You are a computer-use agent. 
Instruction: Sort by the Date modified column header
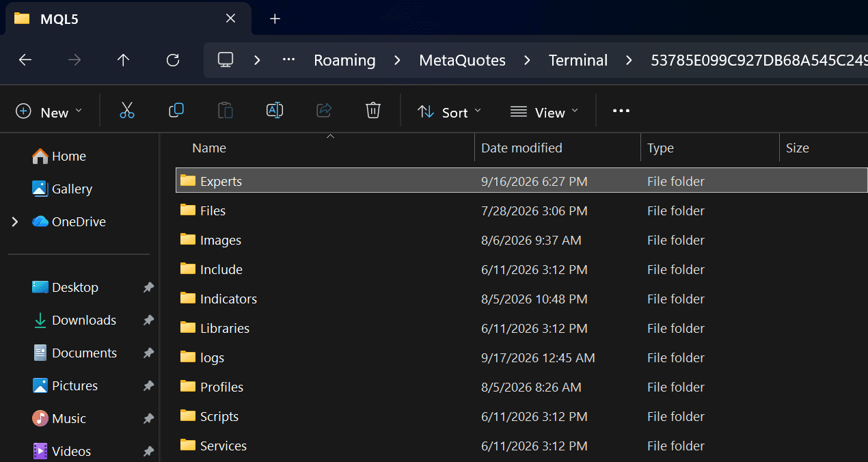tap(521, 148)
